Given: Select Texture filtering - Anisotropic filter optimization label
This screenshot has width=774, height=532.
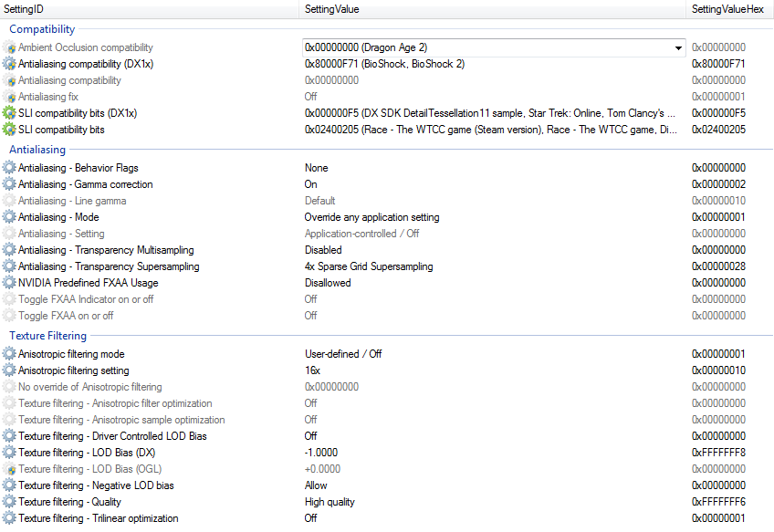Looking at the screenshot, I should (116, 403).
